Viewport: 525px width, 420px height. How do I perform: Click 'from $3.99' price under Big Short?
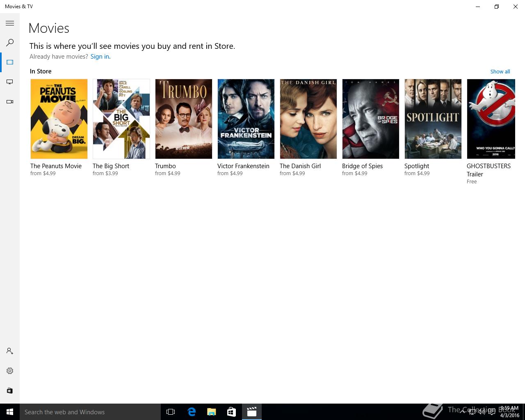pos(105,173)
